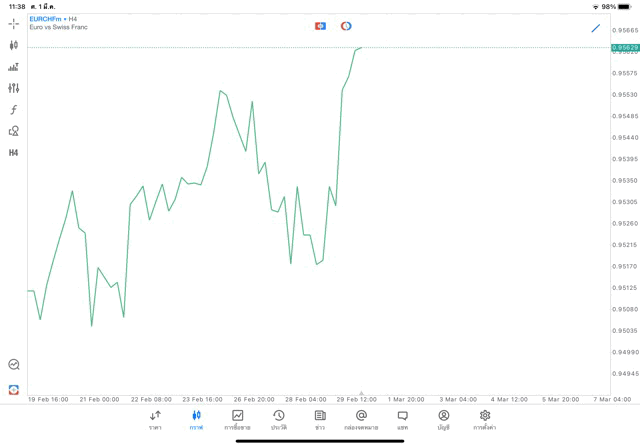Open the news (ข่าว) tab

[x=320, y=419]
